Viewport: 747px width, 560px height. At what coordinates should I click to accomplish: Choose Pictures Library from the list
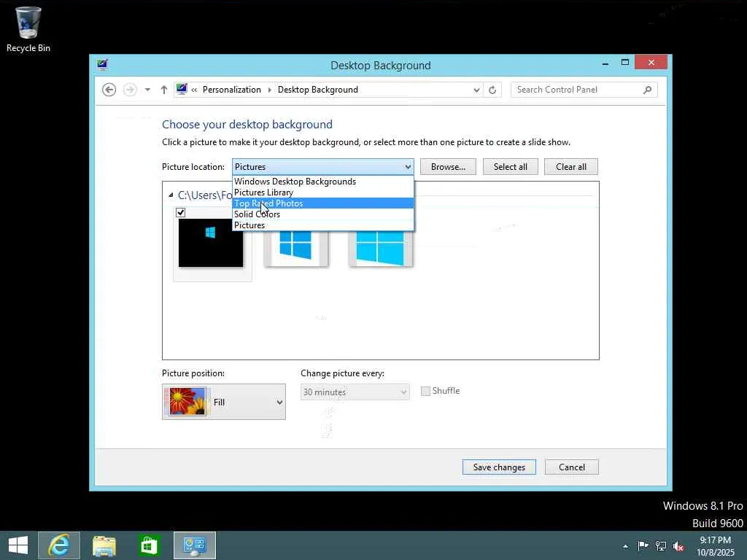323,192
